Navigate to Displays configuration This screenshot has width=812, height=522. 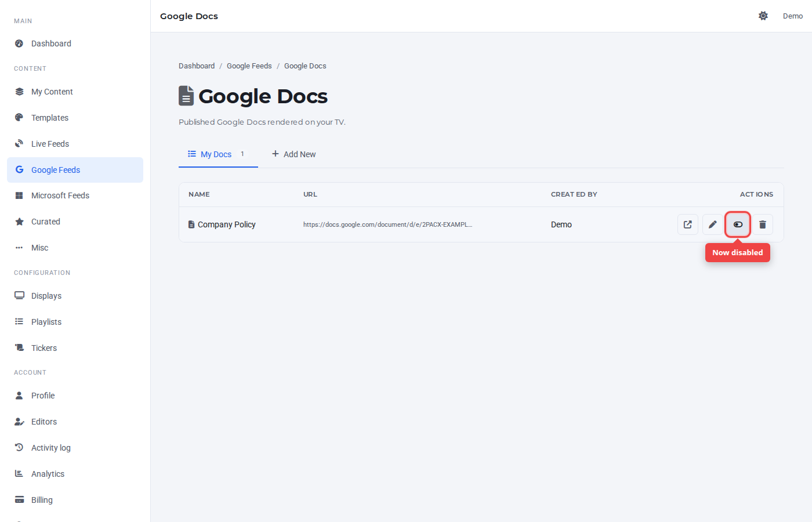pyautogui.click(x=75, y=296)
